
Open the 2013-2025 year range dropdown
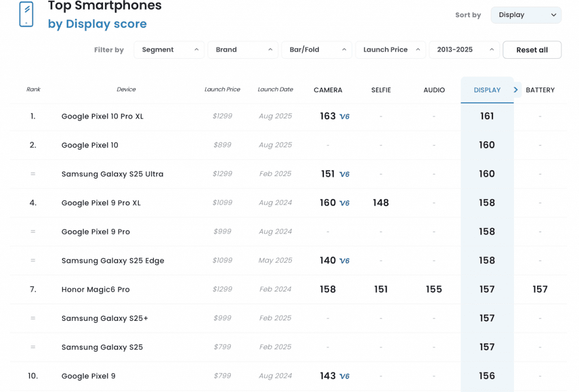click(464, 50)
